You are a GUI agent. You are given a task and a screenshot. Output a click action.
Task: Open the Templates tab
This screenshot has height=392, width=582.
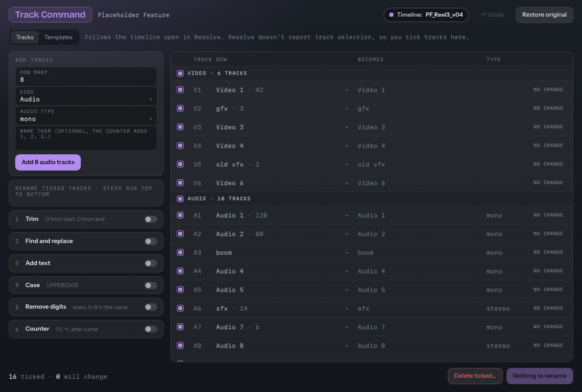pos(58,37)
